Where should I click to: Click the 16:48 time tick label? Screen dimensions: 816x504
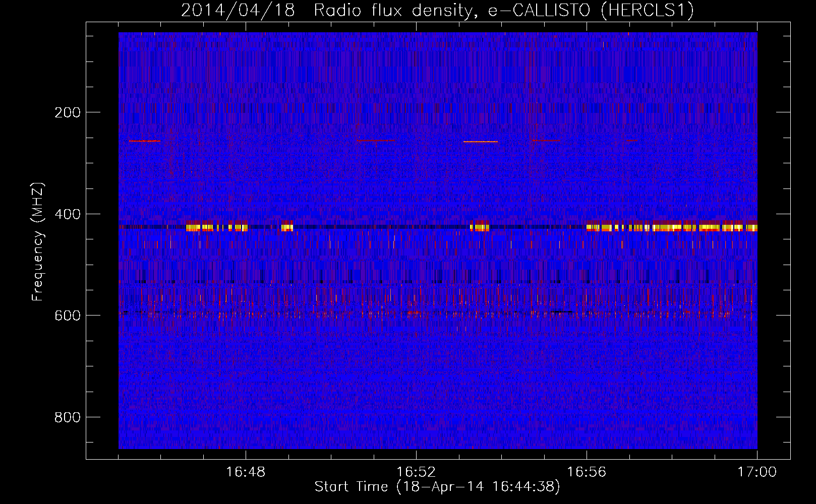pyautogui.click(x=246, y=472)
